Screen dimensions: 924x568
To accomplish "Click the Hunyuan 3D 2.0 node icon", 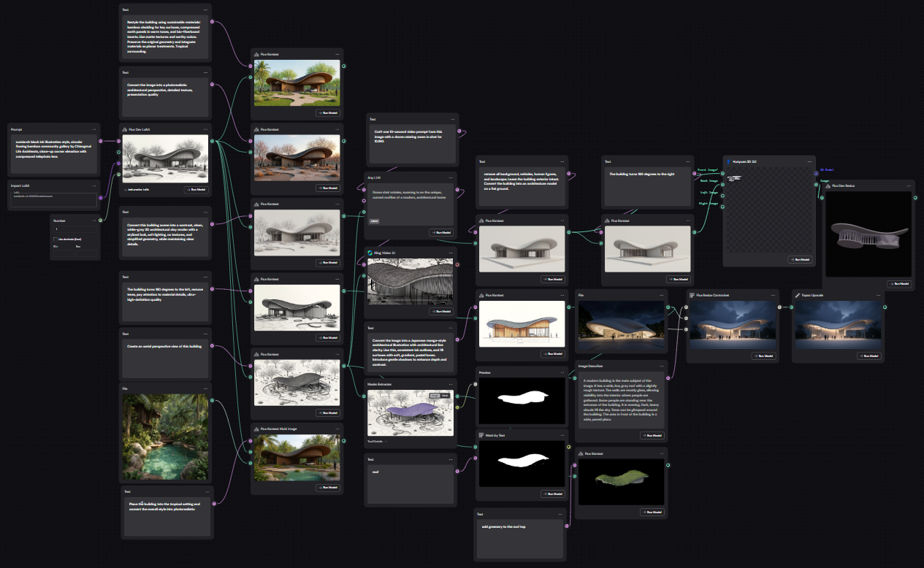I will (728, 162).
